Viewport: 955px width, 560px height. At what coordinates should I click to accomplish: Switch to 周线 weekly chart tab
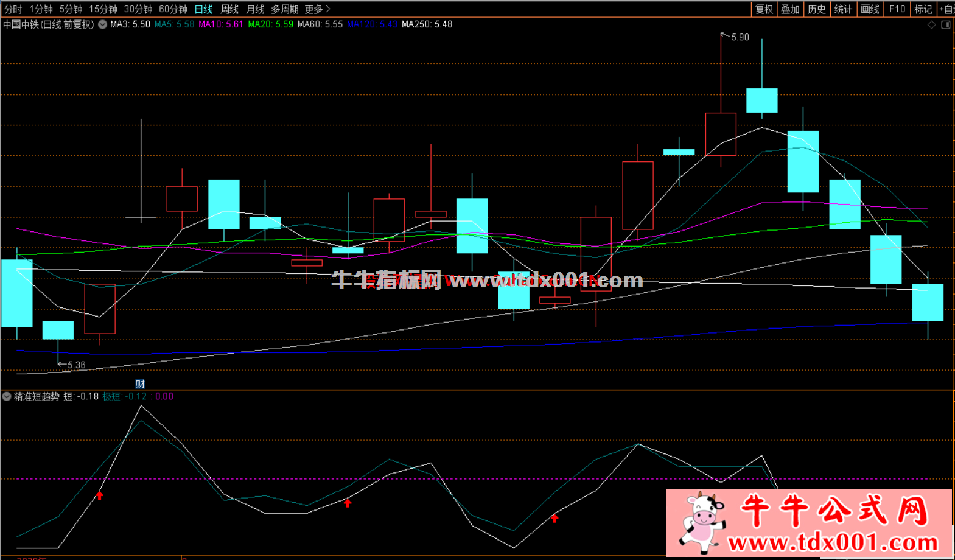[x=229, y=9]
